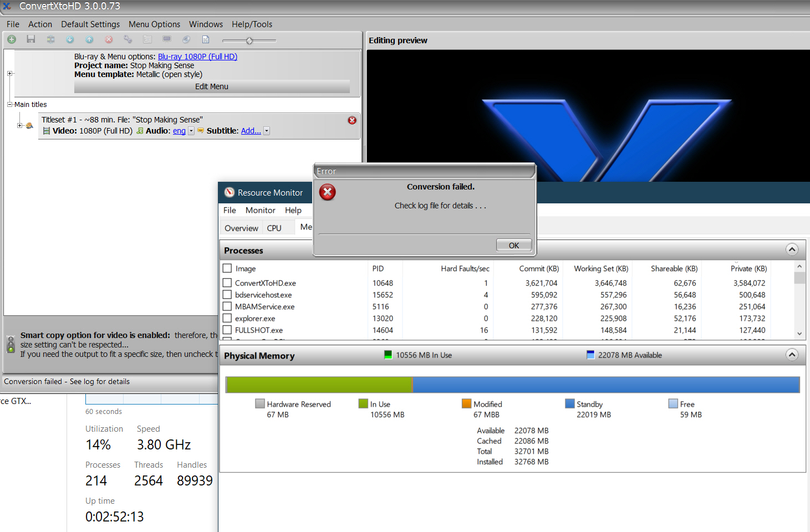Collapse the Physical Memory section chevron
The height and width of the screenshot is (532, 810).
792,355
